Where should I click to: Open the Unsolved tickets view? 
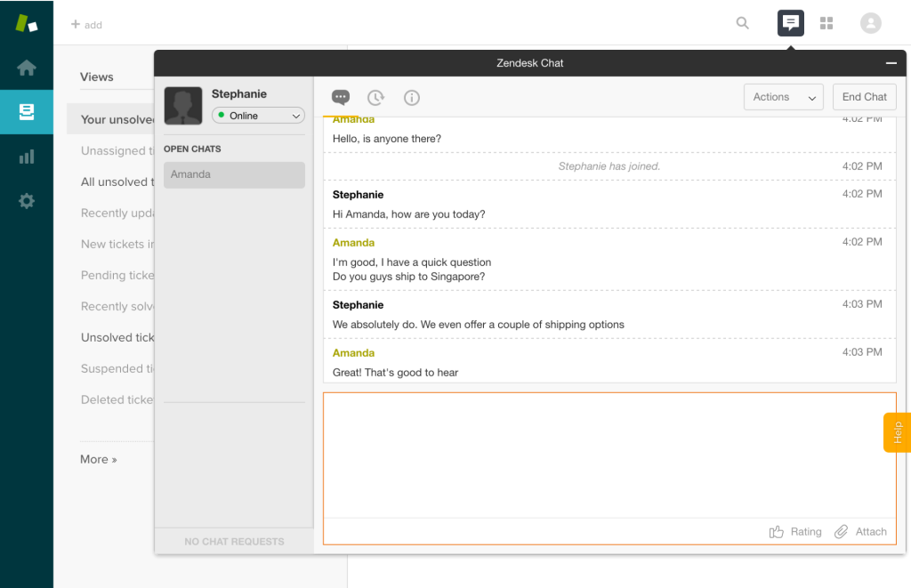point(117,337)
